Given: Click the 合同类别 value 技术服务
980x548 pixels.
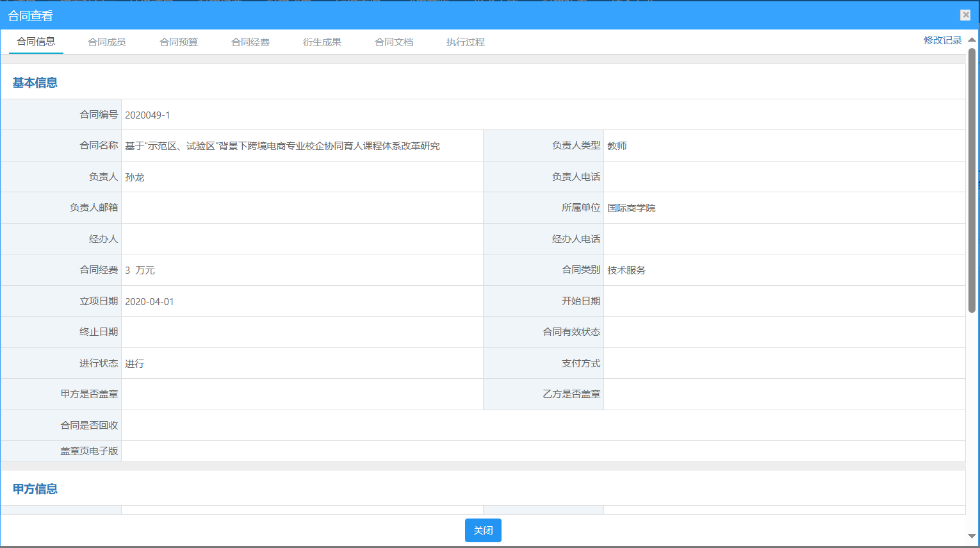Looking at the screenshot, I should tap(626, 270).
